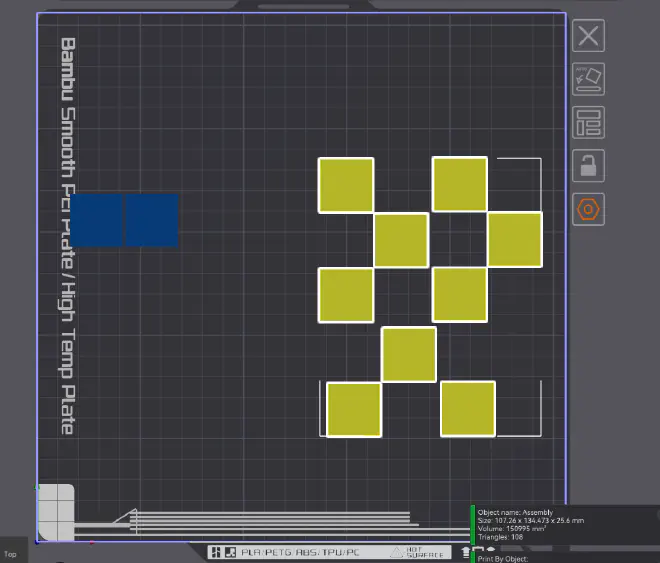This screenshot has width=660, height=563.
Task: Auto-orient objects on this plate
Action: (588, 79)
